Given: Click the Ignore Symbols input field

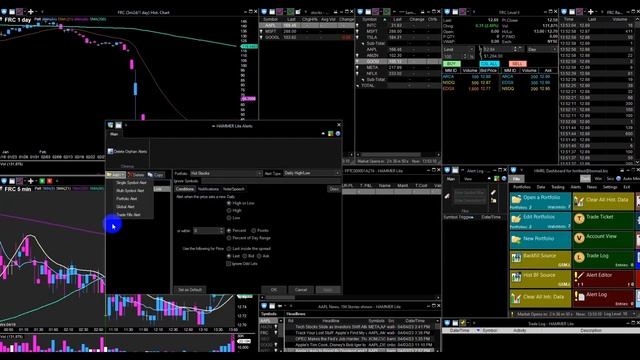Looking at the screenshot, I should (270, 181).
